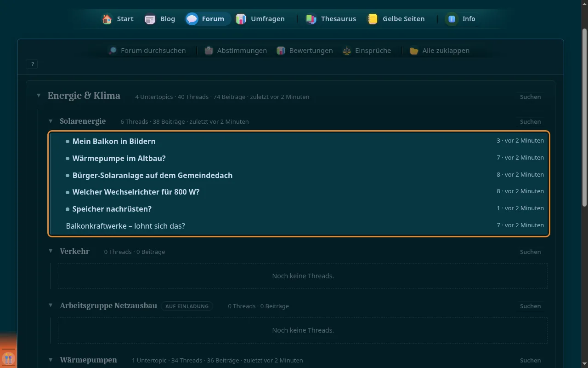Screen dimensions: 588x368
Task: Open the Thesaurus books icon
Action: click(x=311, y=19)
